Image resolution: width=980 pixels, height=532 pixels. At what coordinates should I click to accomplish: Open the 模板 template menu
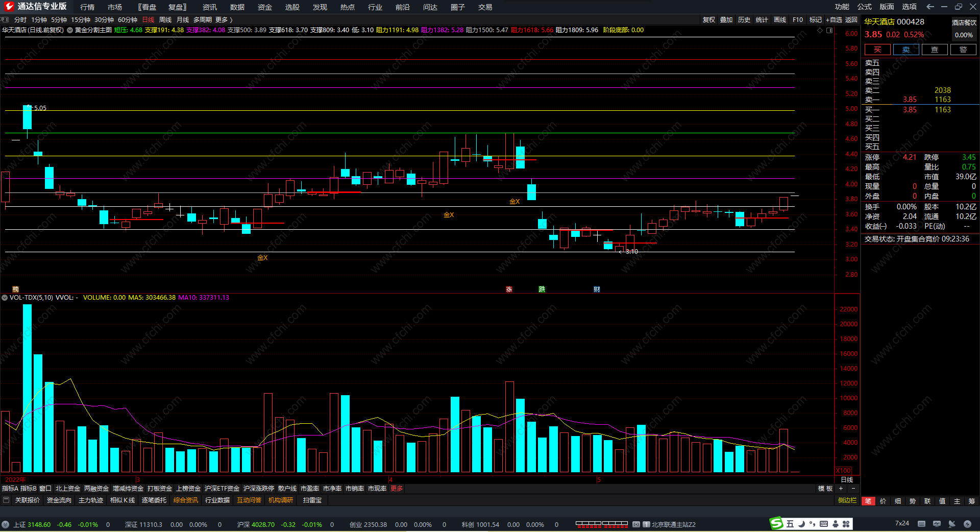point(825,489)
